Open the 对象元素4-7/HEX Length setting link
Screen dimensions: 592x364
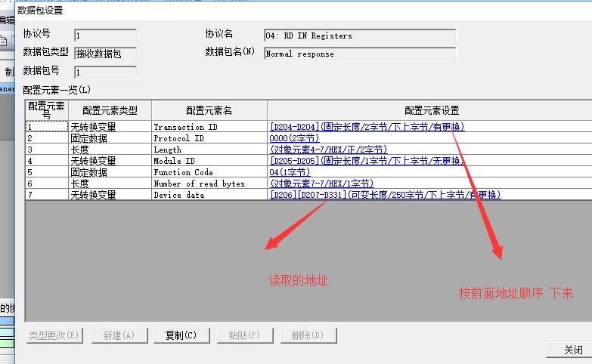(328, 150)
